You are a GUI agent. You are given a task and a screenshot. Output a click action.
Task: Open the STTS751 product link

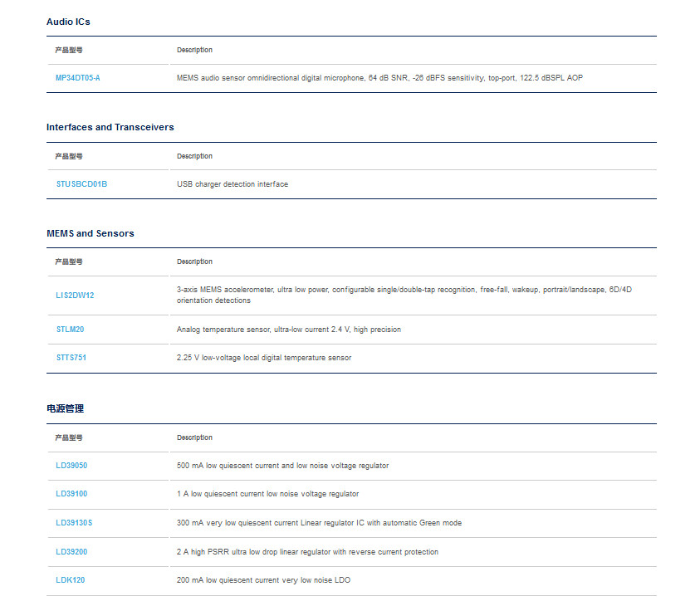(x=71, y=358)
